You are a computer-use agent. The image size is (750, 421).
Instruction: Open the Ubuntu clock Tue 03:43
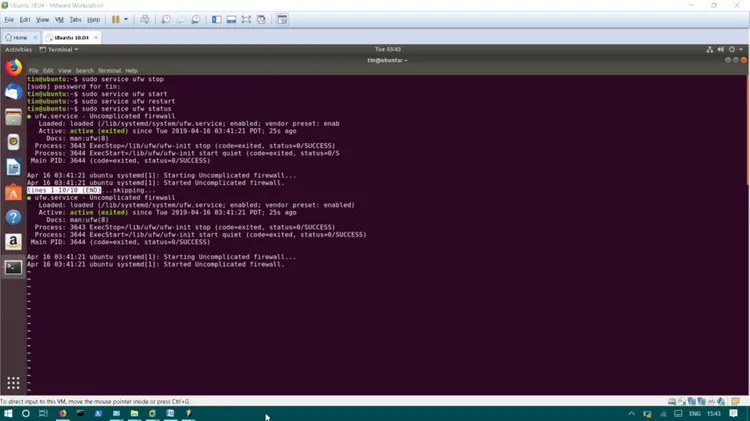coord(388,49)
